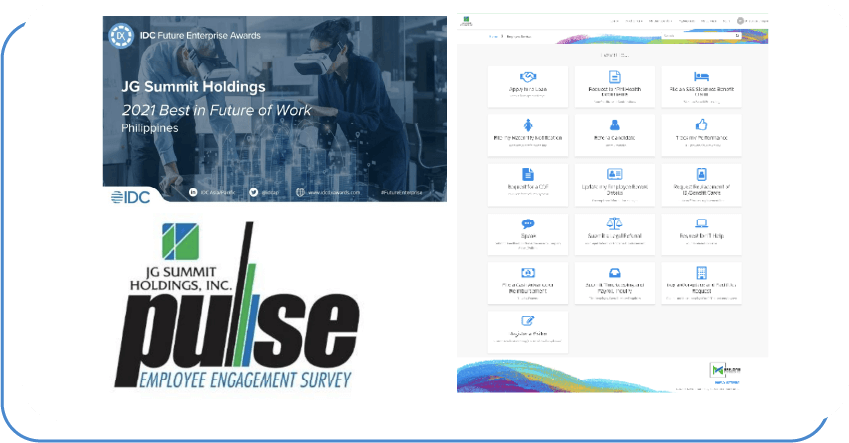Click the handshake icon on Apply for a Loan
The image size is (849, 443).
point(528,77)
